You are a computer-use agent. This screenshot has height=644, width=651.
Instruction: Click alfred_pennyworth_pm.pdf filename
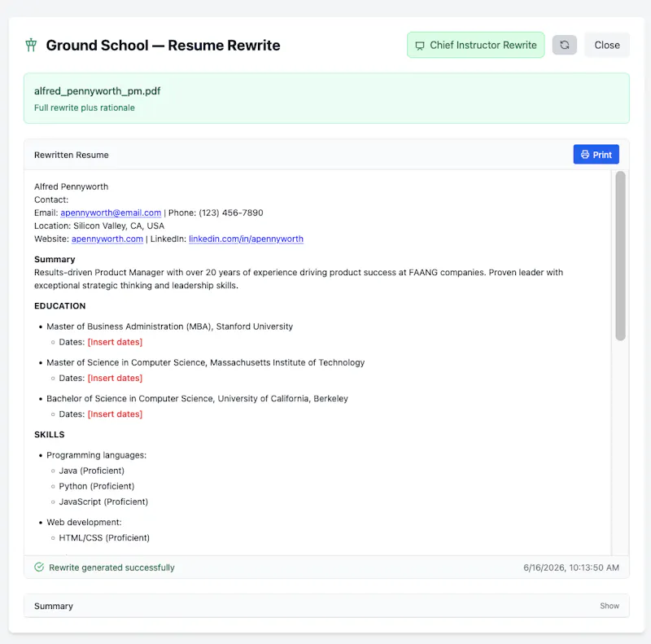coord(97,91)
